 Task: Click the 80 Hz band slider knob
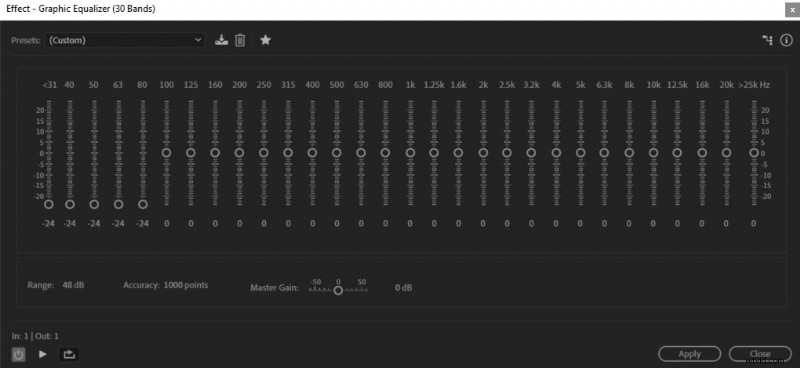[x=142, y=204]
